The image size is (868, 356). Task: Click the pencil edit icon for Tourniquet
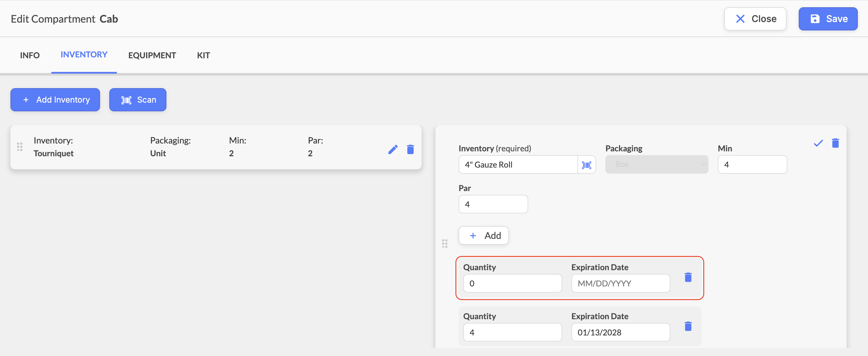393,149
